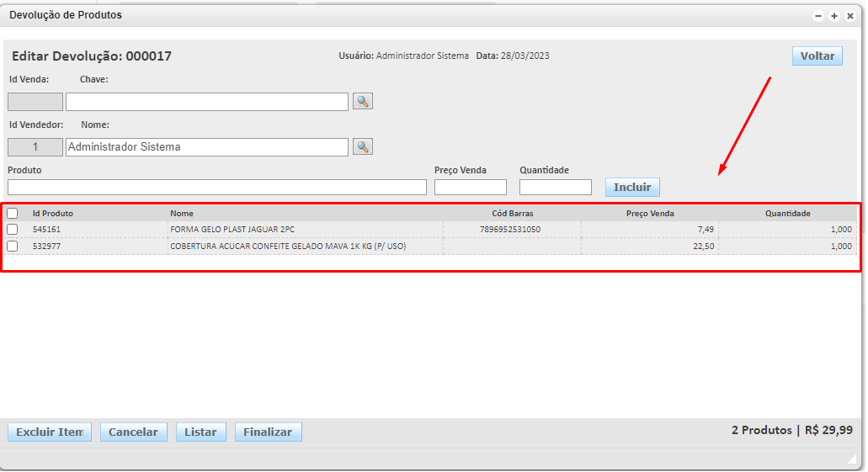Image resolution: width=868 pixels, height=472 pixels.
Task: Click into the Preço Venda input box
Action: click(470, 187)
